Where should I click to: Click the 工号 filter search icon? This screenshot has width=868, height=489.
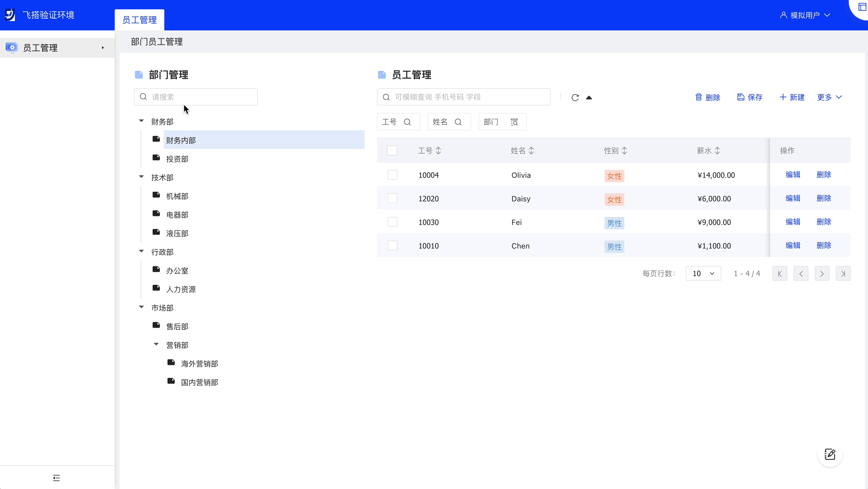407,122
